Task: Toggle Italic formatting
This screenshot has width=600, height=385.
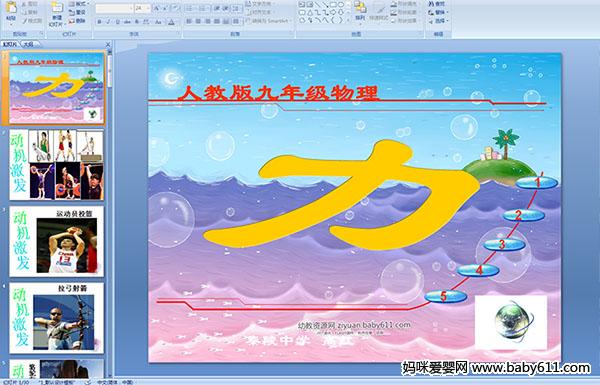Action: (108, 22)
